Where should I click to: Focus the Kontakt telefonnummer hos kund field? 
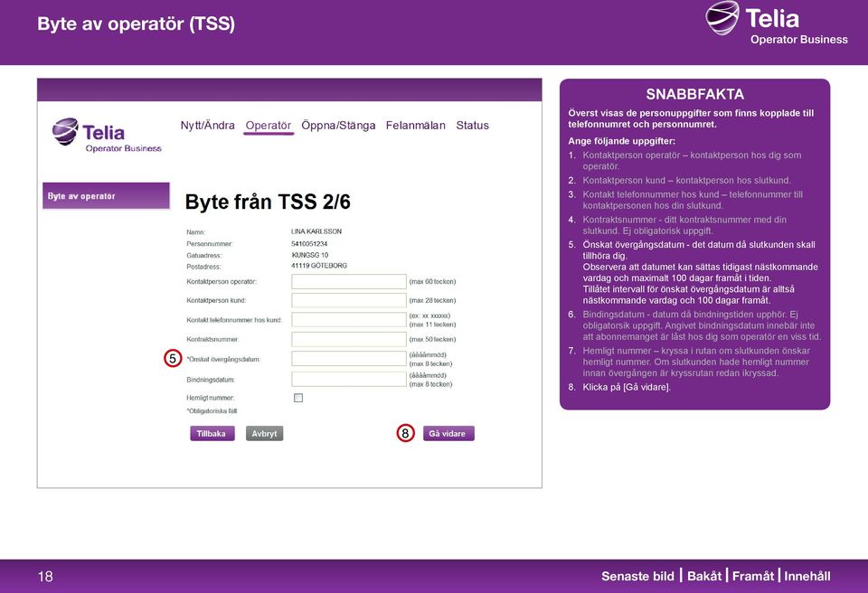(349, 319)
